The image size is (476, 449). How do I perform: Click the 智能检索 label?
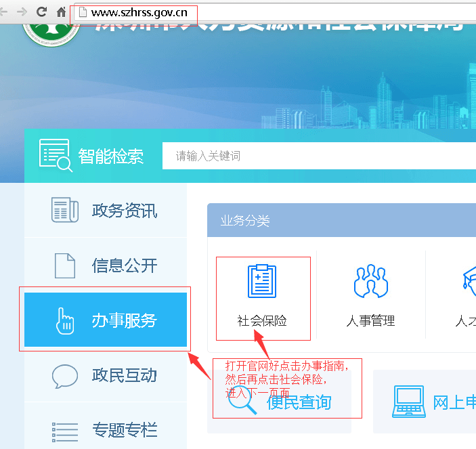[x=111, y=156]
